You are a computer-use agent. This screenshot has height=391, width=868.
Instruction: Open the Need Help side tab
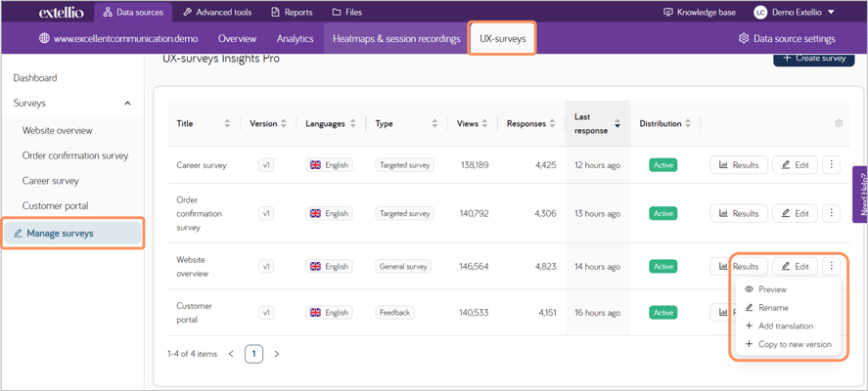coord(860,195)
